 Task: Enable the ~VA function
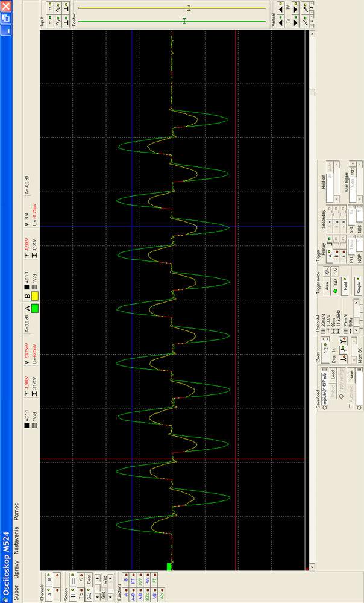click(x=147, y=580)
